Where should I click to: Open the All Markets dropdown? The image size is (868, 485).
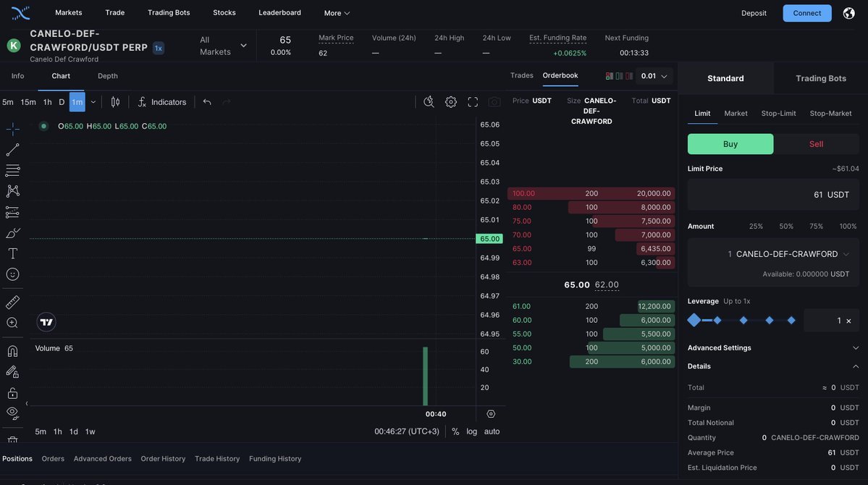pos(224,46)
